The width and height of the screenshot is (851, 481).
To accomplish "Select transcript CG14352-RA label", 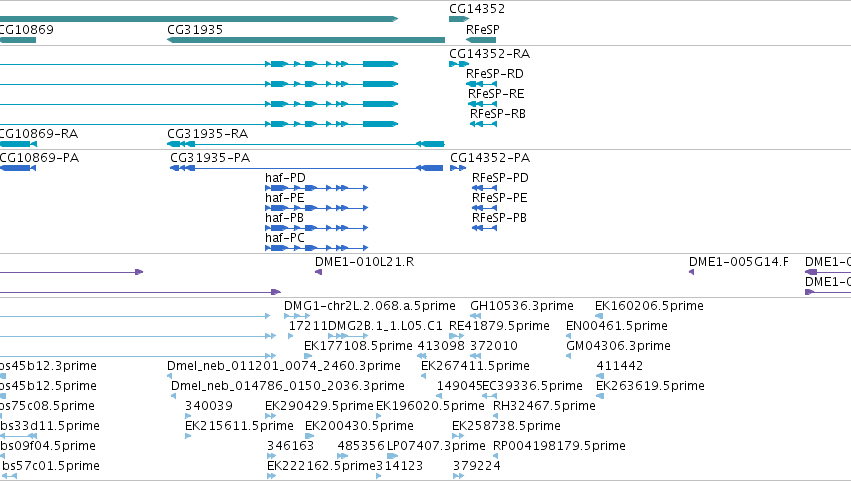I will [490, 54].
